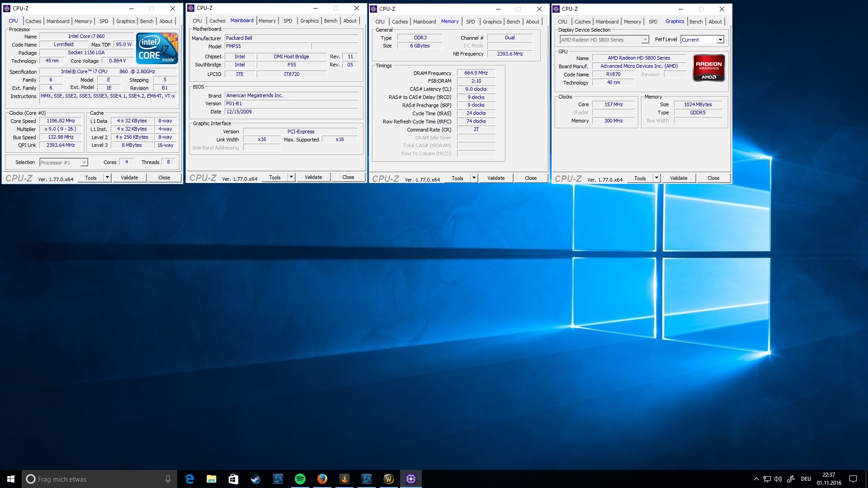Click the Microsoft Edge taskbar icon
This screenshot has height=488, width=868.
[189, 479]
